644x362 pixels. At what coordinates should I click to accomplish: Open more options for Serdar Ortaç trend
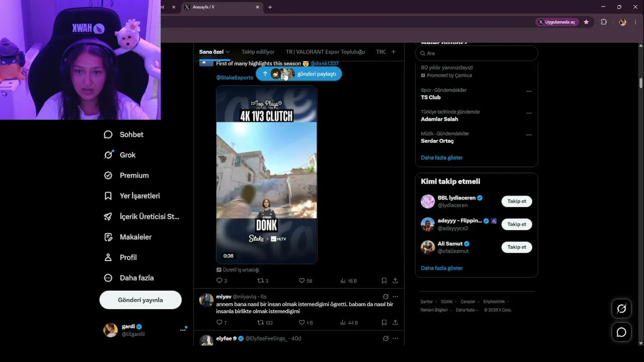click(x=529, y=135)
